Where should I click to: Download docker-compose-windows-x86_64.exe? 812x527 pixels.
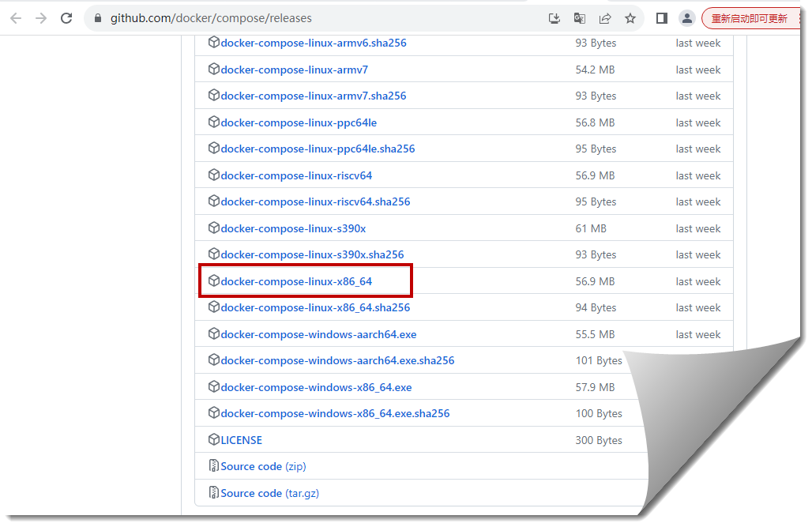317,387
